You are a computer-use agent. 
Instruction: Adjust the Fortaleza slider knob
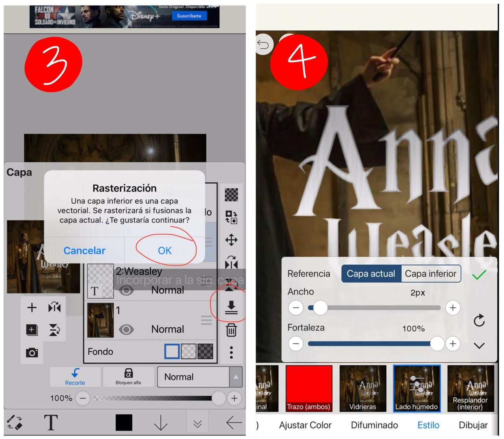pos(437,344)
